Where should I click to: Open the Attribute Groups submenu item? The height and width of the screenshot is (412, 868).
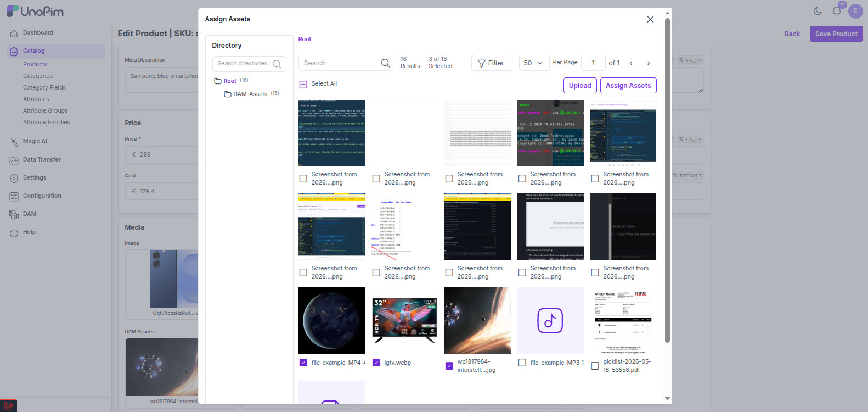coord(46,111)
